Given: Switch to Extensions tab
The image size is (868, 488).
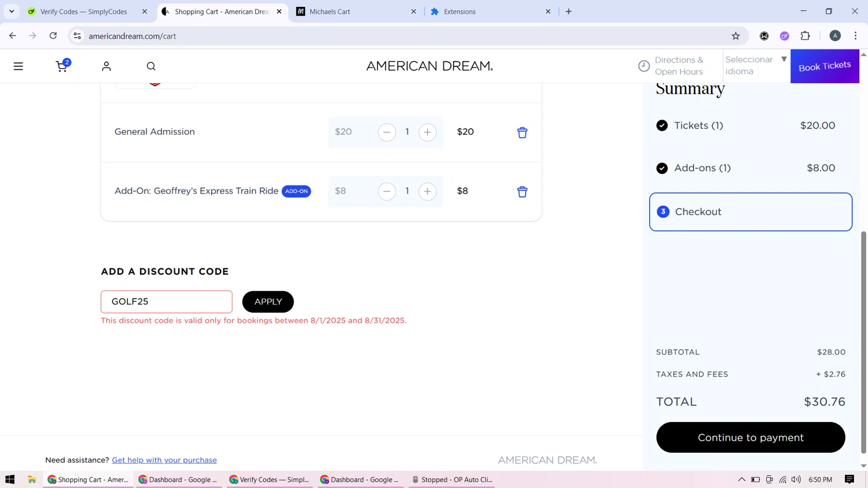Looking at the screenshot, I should [459, 12].
